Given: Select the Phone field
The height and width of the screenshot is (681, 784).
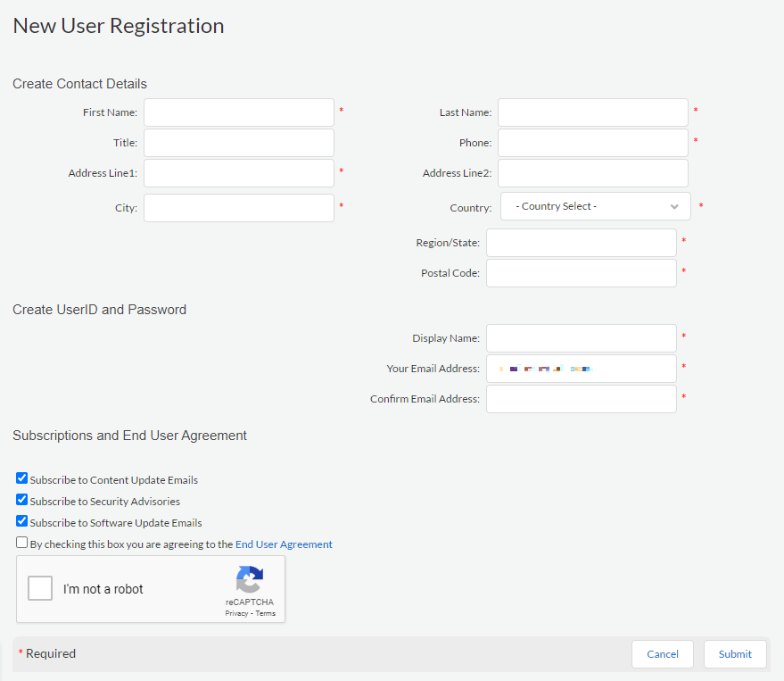Looking at the screenshot, I should coord(592,142).
